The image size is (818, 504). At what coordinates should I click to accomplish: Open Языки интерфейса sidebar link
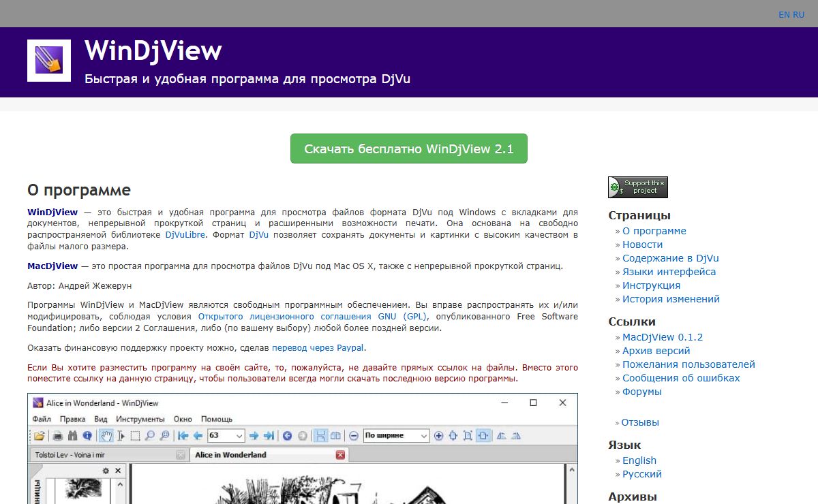tap(669, 271)
